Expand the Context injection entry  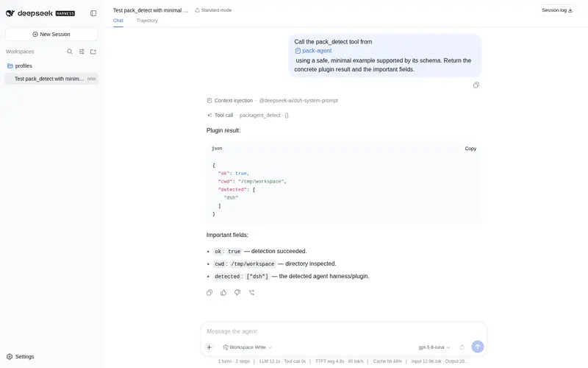[272, 101]
